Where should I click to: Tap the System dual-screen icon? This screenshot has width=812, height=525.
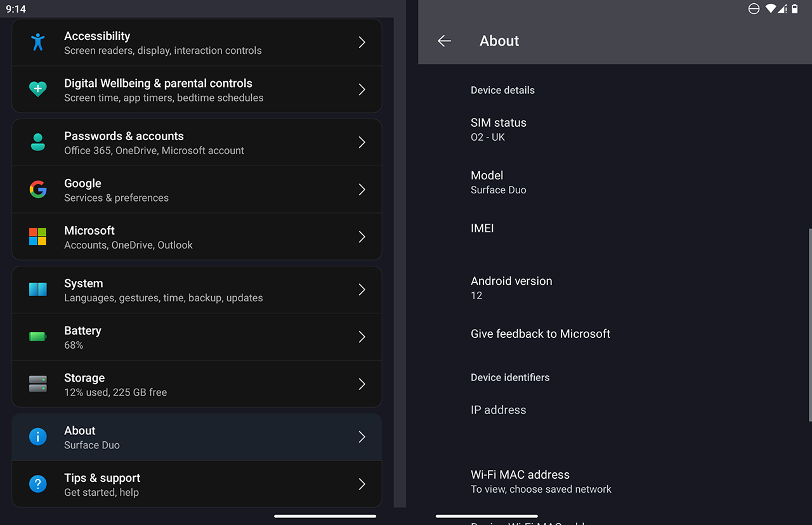click(38, 289)
